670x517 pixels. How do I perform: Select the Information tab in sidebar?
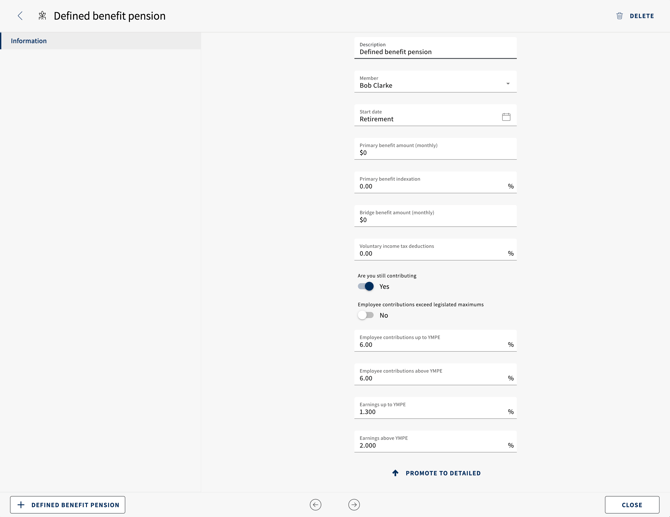pyautogui.click(x=100, y=41)
